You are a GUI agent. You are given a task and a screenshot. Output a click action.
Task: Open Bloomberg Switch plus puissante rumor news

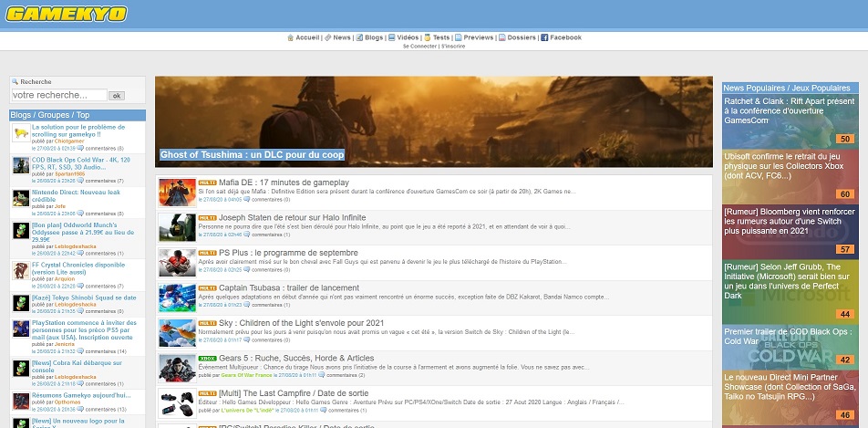pos(790,221)
